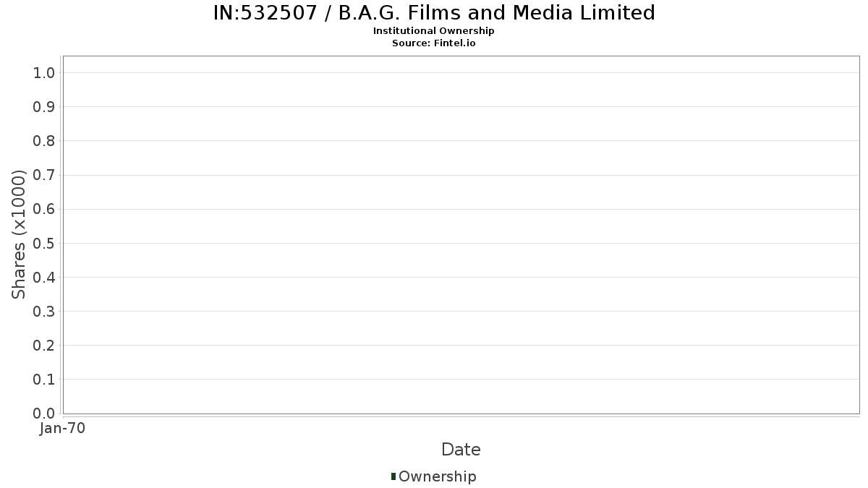Click the green Ownership legend color swatch

(x=393, y=476)
